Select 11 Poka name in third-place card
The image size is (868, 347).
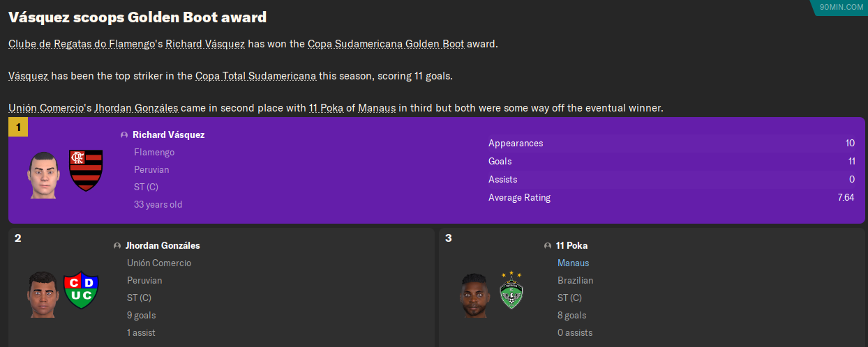pos(571,246)
